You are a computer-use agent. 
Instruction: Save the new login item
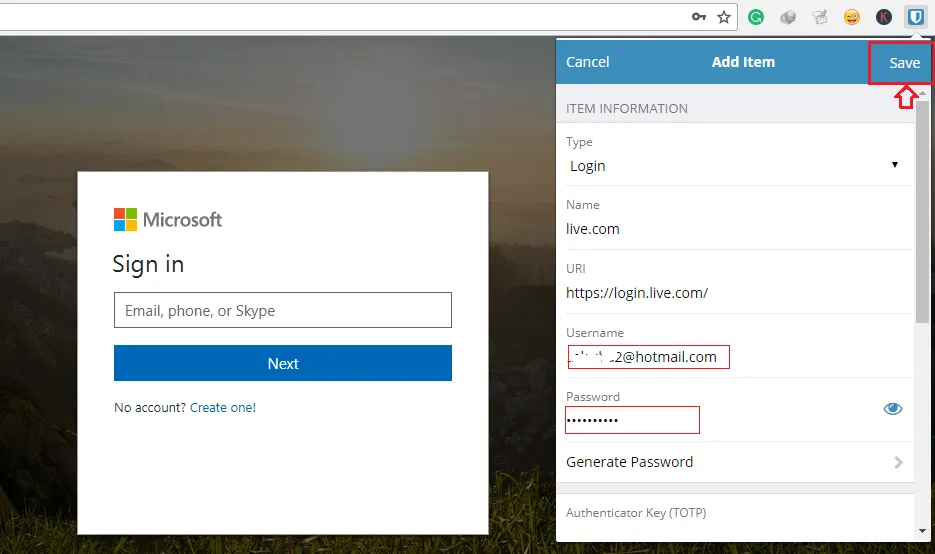coord(905,63)
